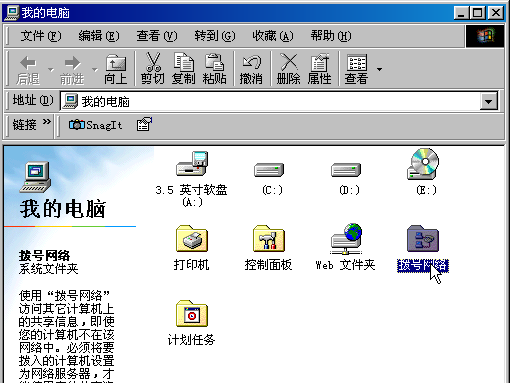Open the 查看(V) menu
The image size is (510, 383).
pyautogui.click(x=157, y=36)
